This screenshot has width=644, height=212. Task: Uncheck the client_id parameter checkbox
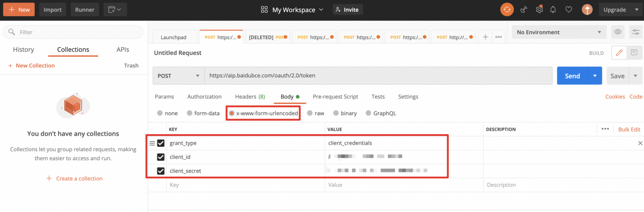click(x=161, y=157)
